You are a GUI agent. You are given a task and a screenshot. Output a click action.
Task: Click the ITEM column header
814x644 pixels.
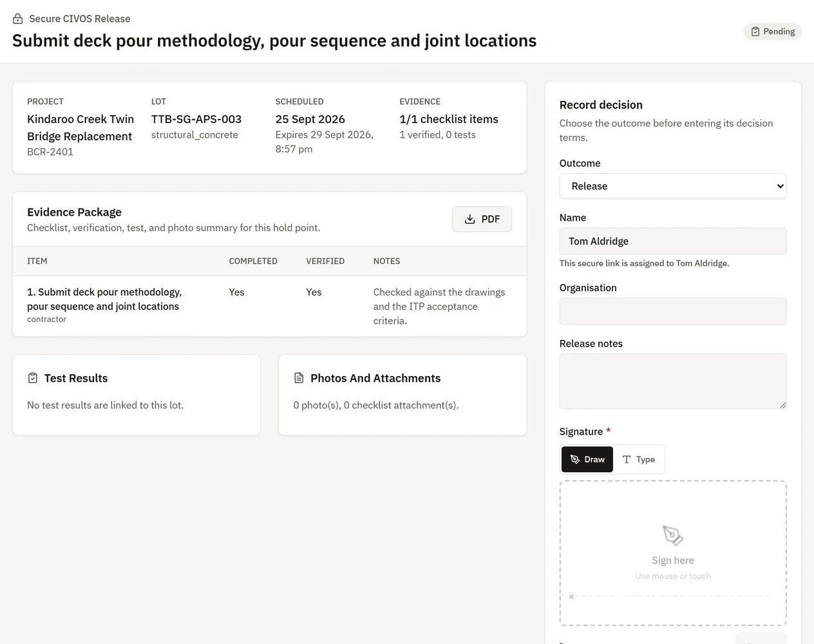[x=37, y=261]
